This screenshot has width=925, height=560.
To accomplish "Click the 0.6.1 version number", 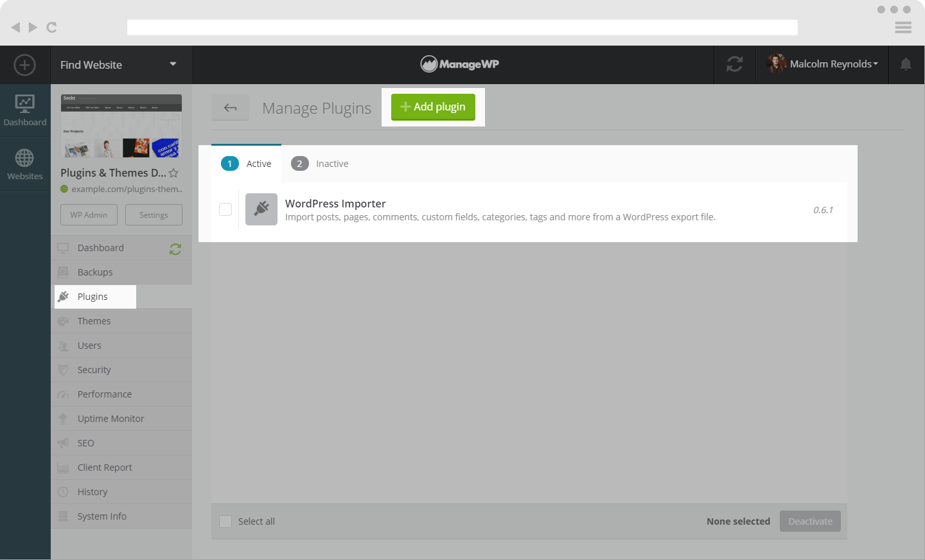I will [823, 210].
